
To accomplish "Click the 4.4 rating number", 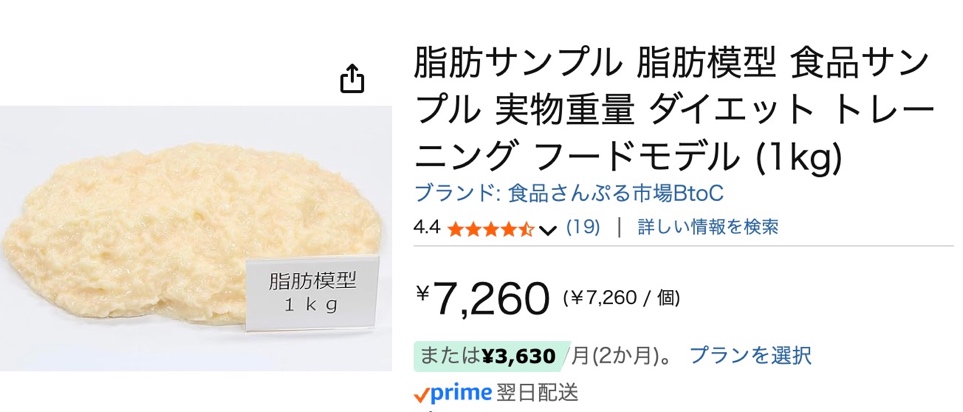I will (x=427, y=227).
